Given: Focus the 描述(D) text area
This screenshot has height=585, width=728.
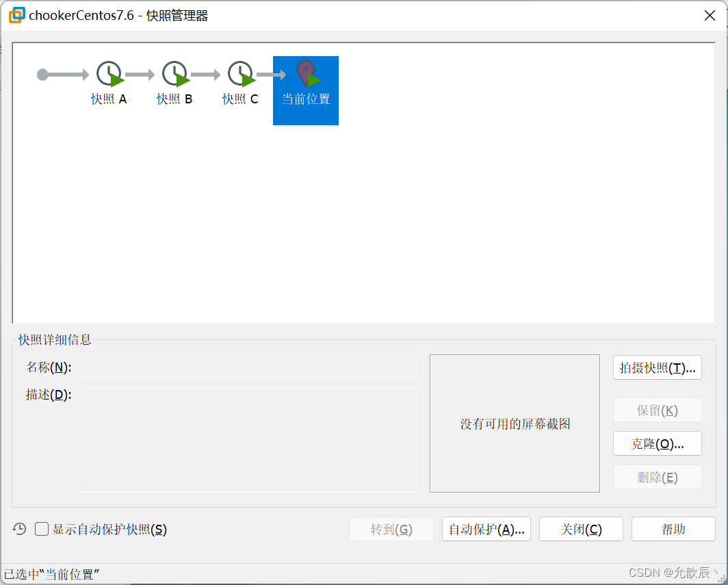Looking at the screenshot, I should (247, 440).
